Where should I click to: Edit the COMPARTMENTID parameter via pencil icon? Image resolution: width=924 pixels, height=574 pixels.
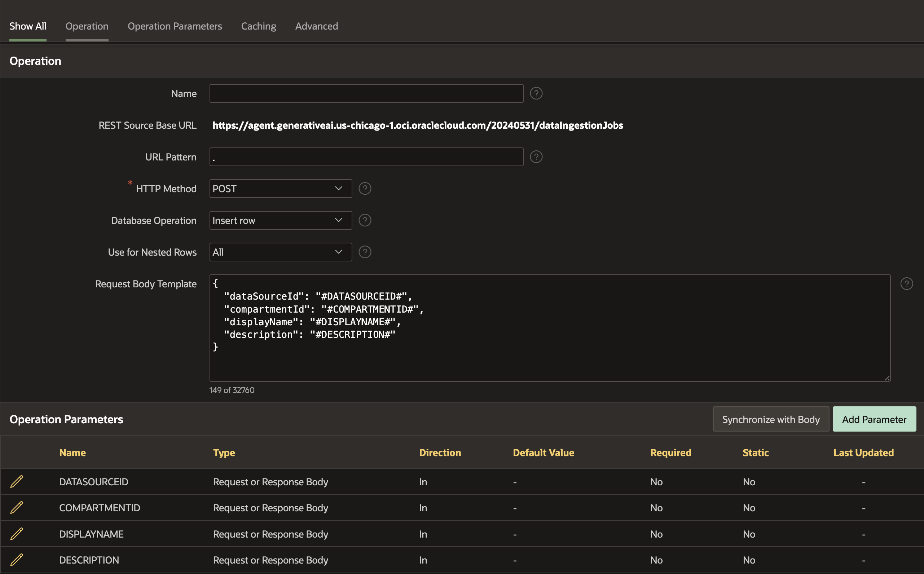[x=17, y=508]
